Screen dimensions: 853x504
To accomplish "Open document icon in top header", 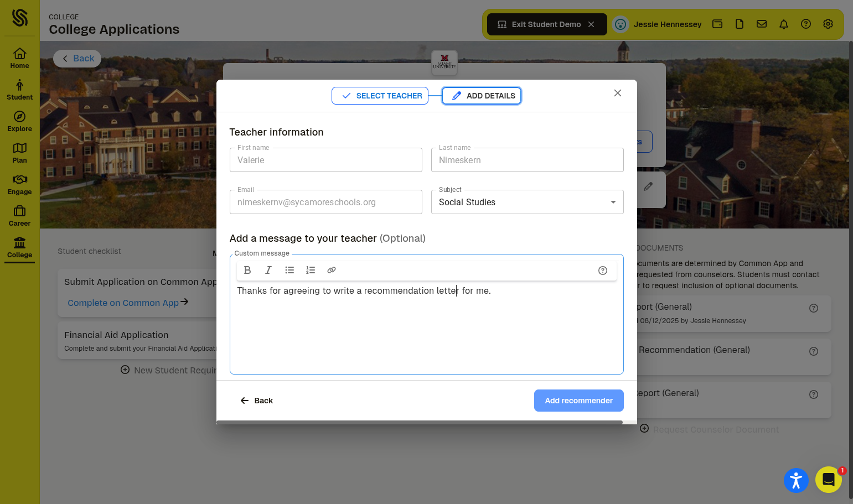I will (740, 24).
